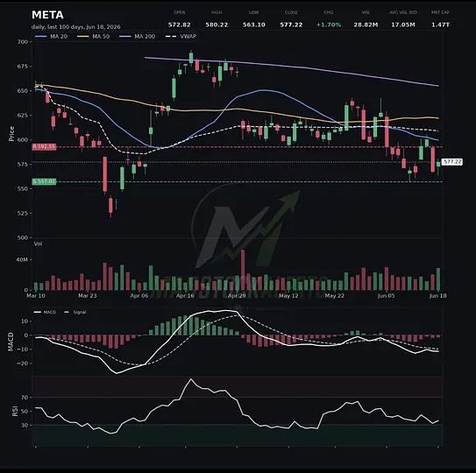Click the Jun 18 date label
Viewport: 476px width, 473px height.
tap(438, 295)
